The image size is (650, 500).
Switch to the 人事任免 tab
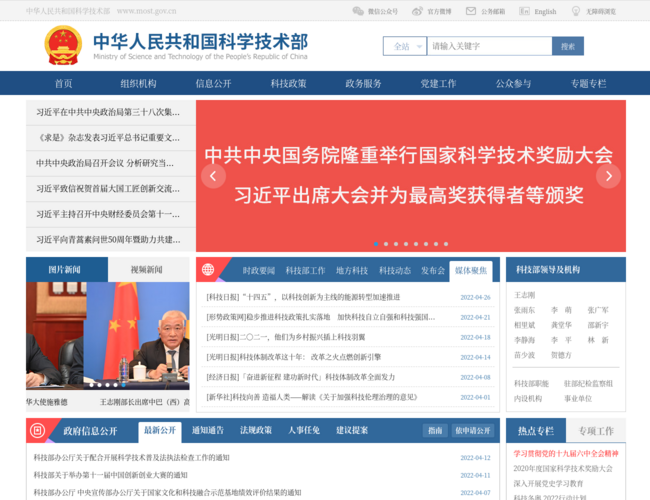[304, 430]
